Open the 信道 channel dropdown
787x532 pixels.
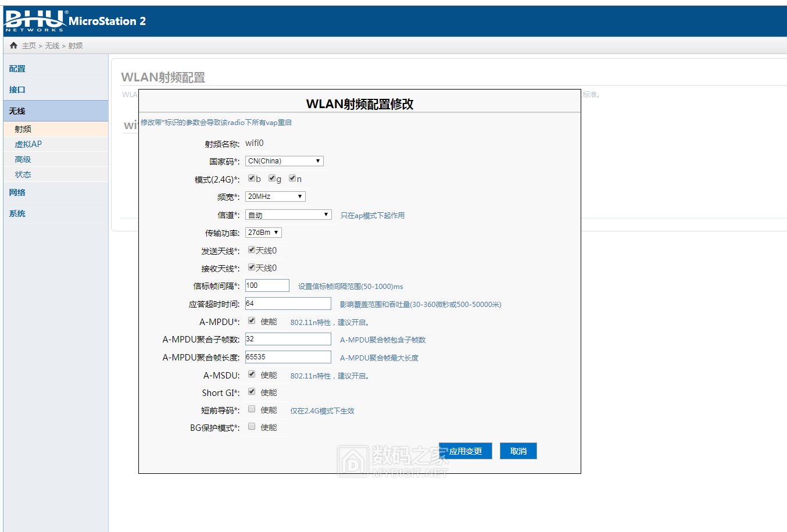click(x=288, y=214)
